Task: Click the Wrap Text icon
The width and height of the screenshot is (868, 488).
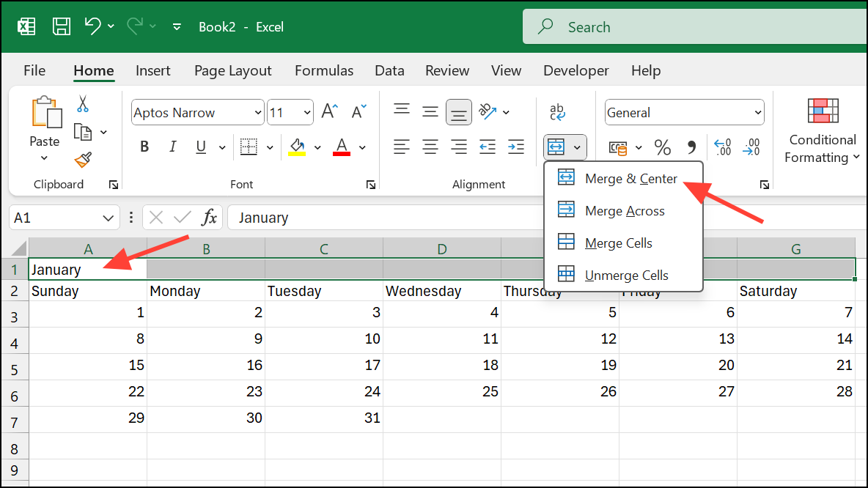Action: [557, 112]
